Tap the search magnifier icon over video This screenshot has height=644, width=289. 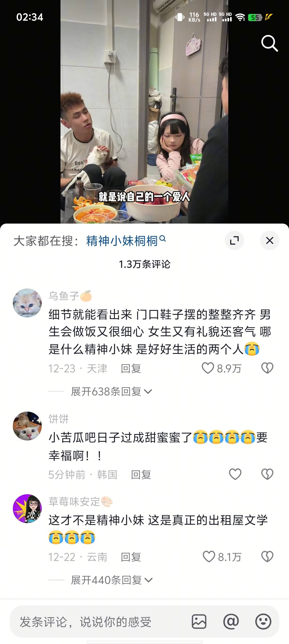(269, 43)
